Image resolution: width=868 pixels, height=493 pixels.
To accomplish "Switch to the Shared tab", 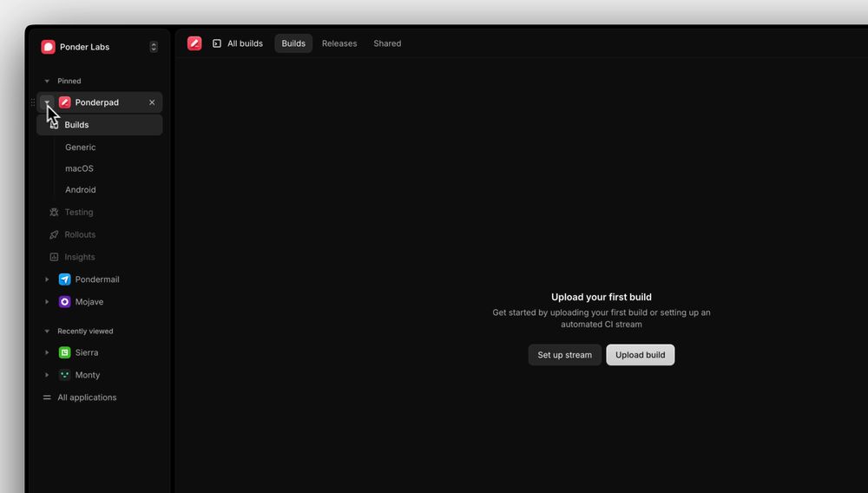I will pos(387,43).
